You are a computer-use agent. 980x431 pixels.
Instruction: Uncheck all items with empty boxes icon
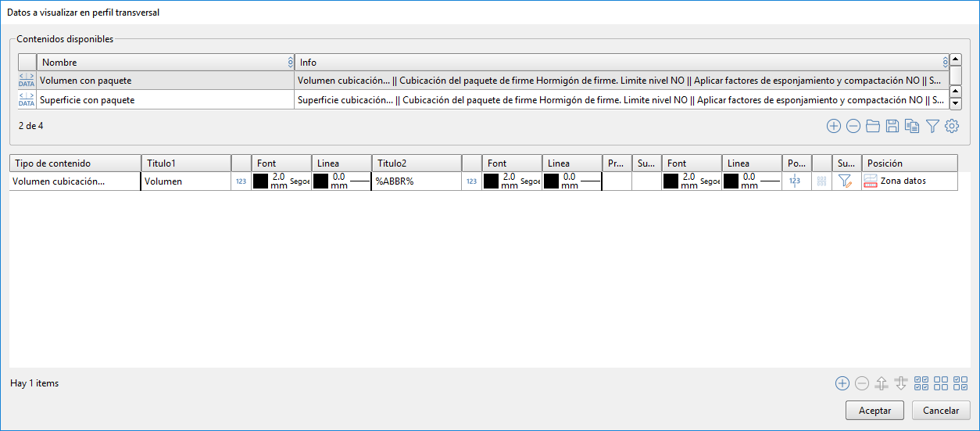coord(941,383)
